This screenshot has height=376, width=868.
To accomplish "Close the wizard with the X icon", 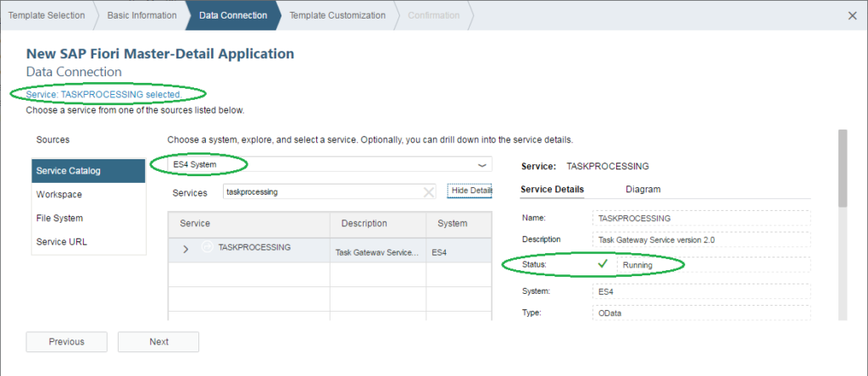I will [853, 15].
